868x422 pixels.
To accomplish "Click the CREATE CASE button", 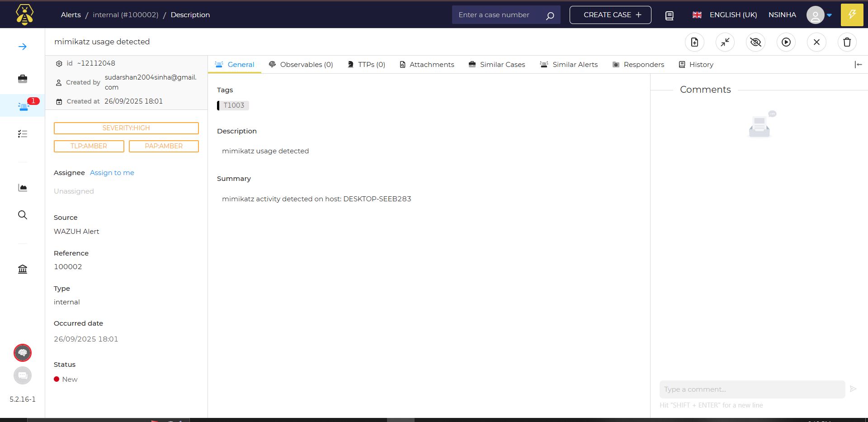I will pyautogui.click(x=610, y=15).
